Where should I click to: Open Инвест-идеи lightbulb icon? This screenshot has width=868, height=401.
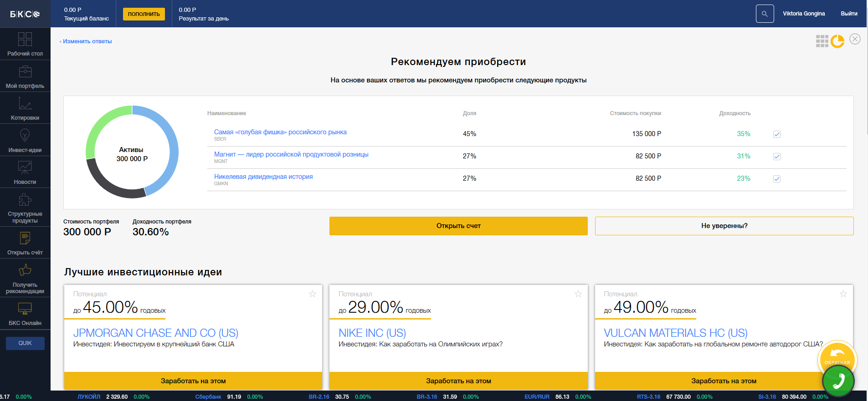point(25,135)
